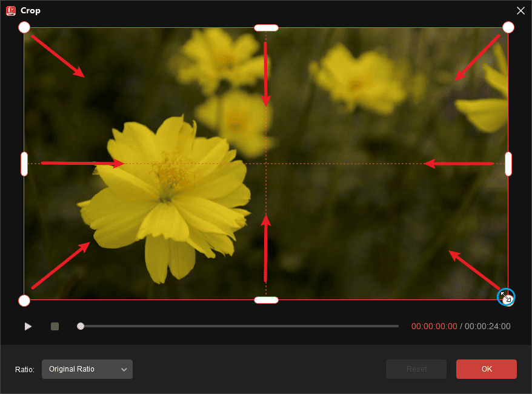Click the left-middle crop edge handle
The image size is (532, 394).
tap(24, 164)
